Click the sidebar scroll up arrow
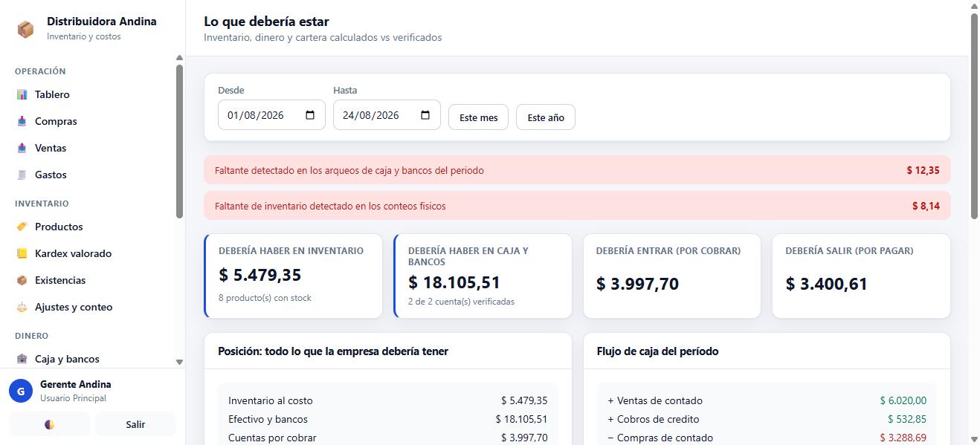980x445 pixels. (179, 58)
